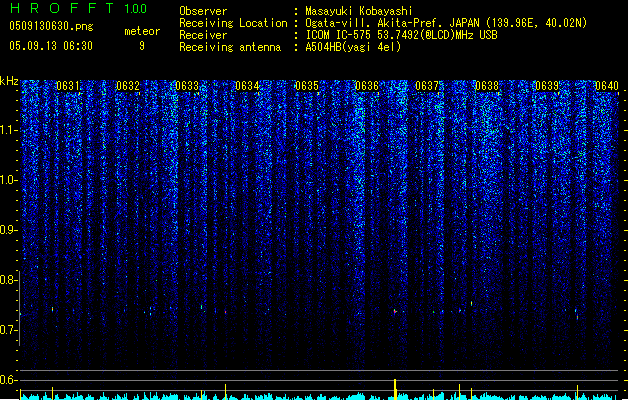629x400 pixels.
Task: Click the Receiving Location label
Action: coord(233,23)
